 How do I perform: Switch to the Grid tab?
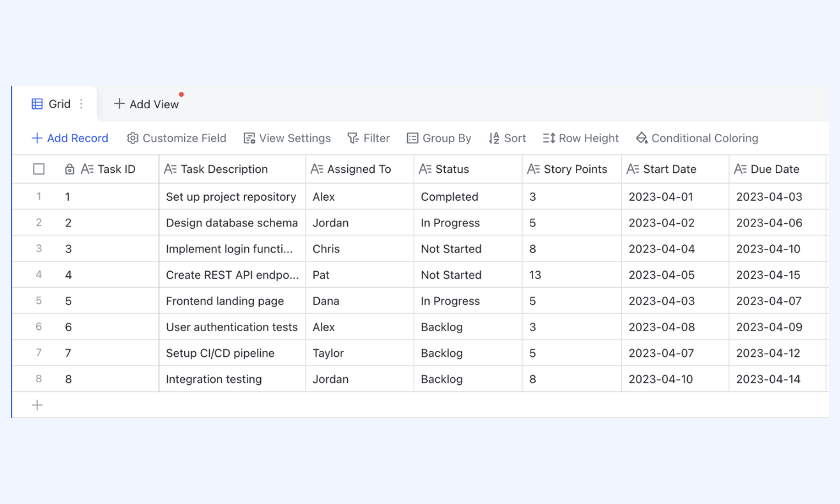coord(55,104)
